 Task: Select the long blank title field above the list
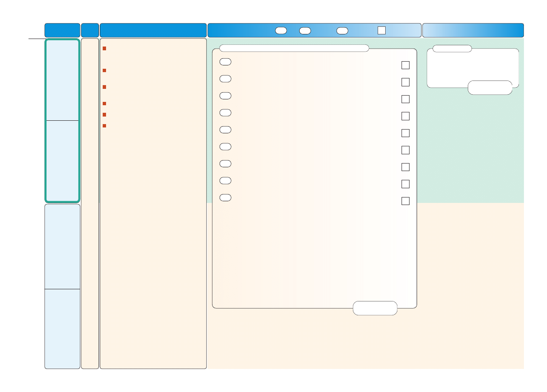point(294,48)
